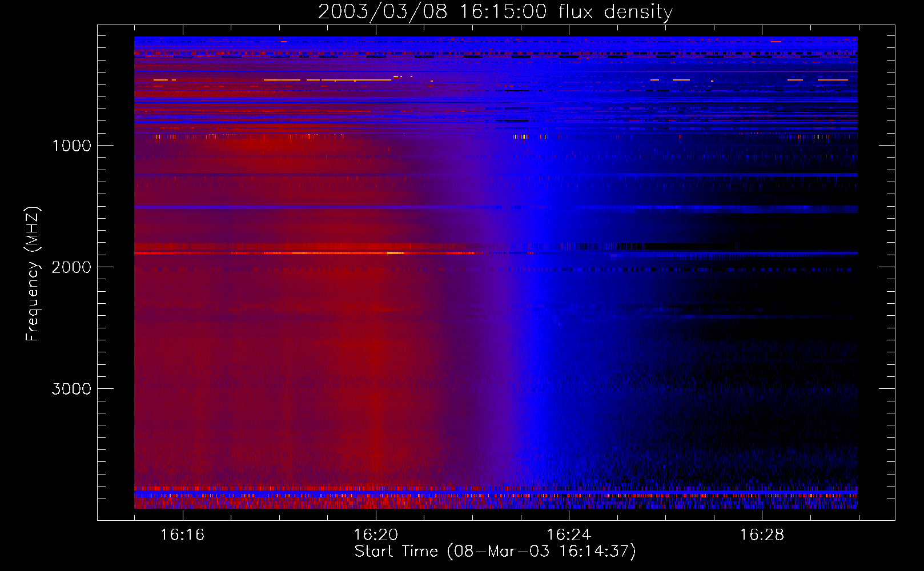This screenshot has width=924, height=571.
Task: Click the 2000 frequency tick label
Action: click(71, 267)
